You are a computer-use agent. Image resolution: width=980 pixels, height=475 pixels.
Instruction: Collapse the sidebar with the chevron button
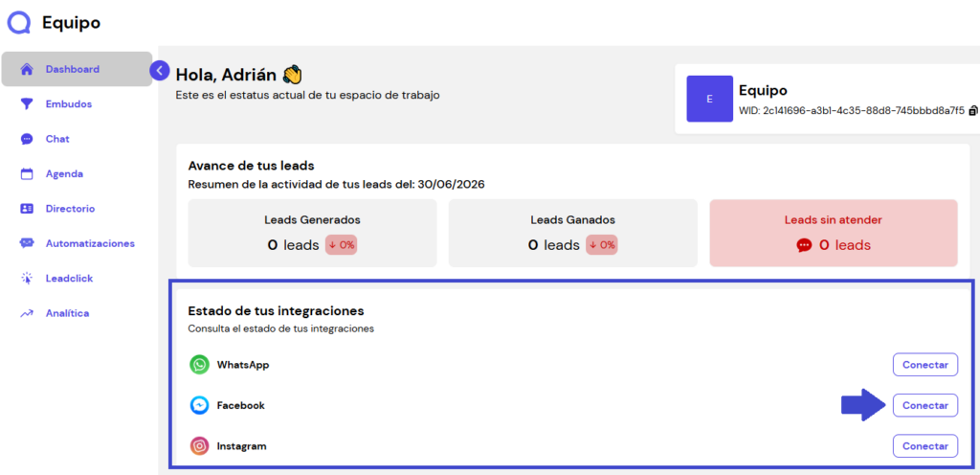click(160, 71)
